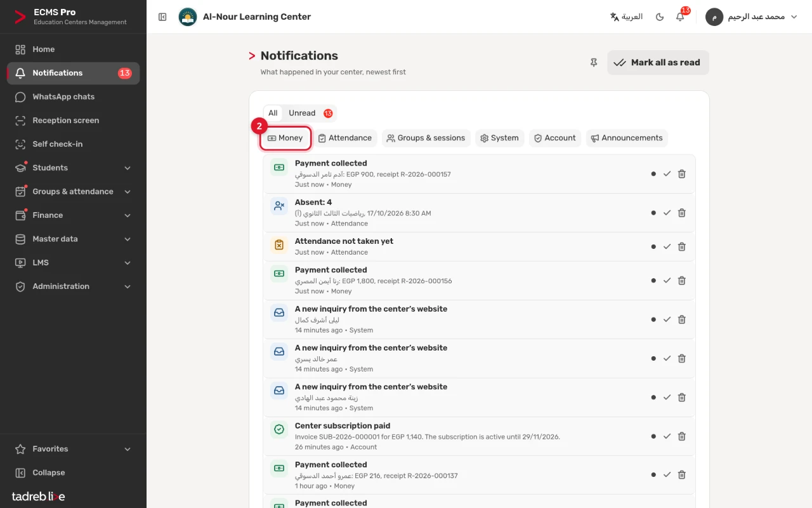Filter notifications by Announcements
This screenshot has width=812, height=508.
tap(627, 138)
